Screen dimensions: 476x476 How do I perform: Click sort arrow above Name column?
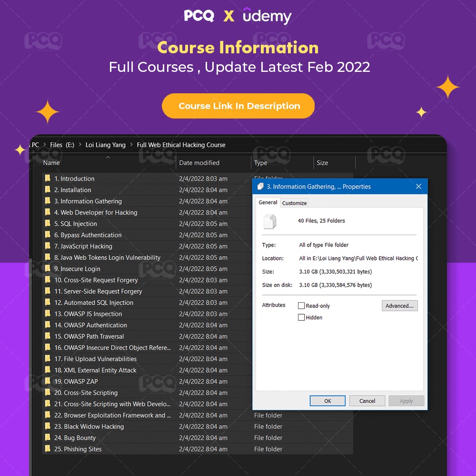108,157
